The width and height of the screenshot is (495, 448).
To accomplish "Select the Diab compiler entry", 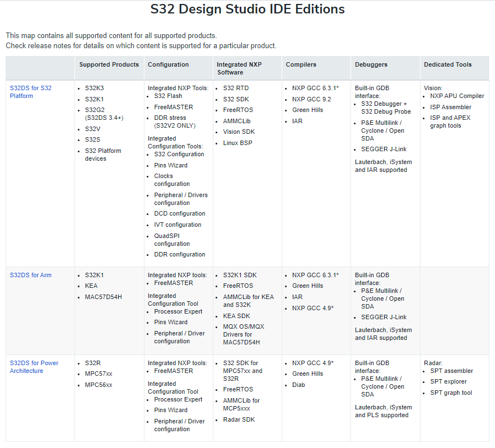I will 298,385.
